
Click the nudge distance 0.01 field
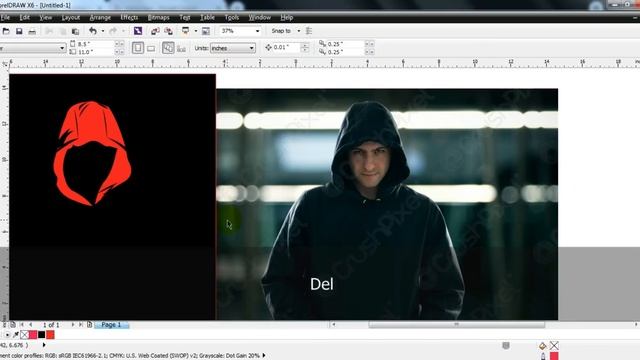[287, 48]
